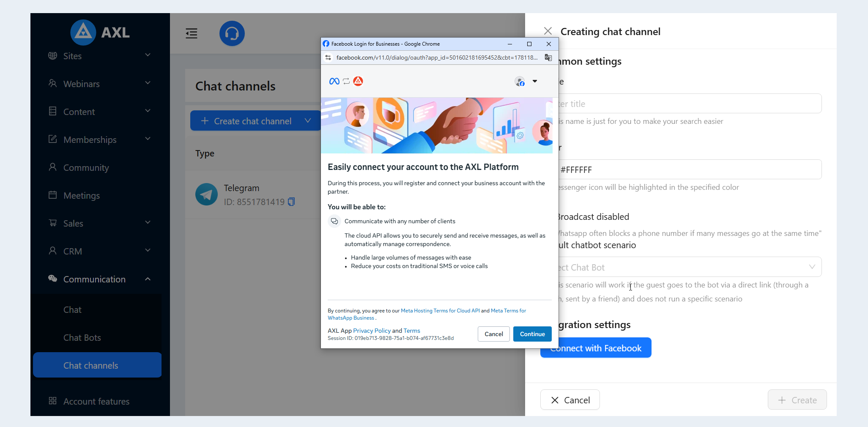Expand the Webinars menu chevron
The image size is (868, 427).
[148, 83]
